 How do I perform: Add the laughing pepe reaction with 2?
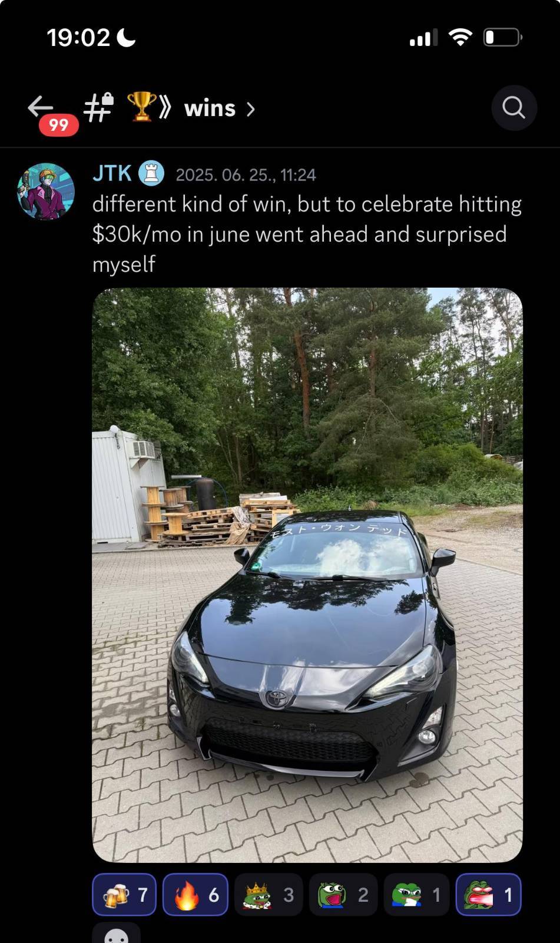point(343,895)
